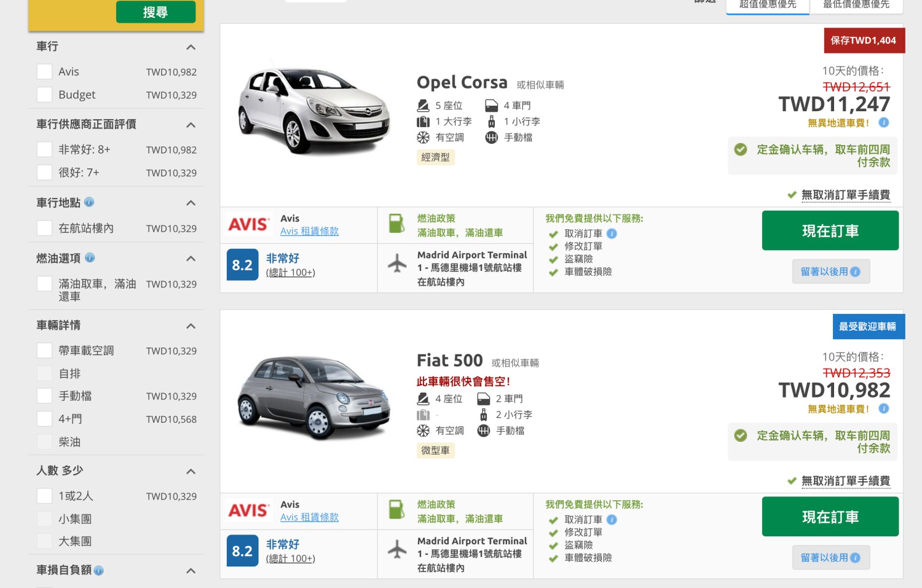The image size is (922, 588).
Task: Click 無取消訂單手續費 on Fiat 500 card
Action: (845, 481)
